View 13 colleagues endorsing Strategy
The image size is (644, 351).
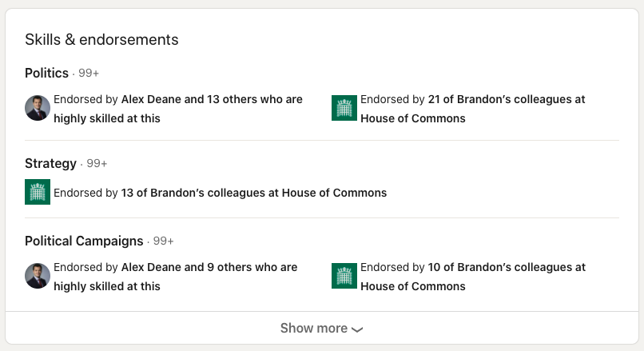point(221,193)
